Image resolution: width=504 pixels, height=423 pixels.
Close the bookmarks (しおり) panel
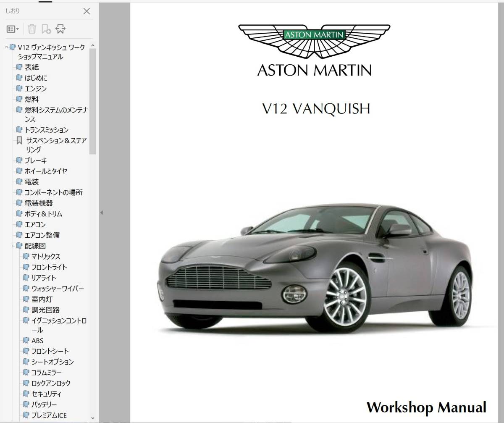point(87,11)
